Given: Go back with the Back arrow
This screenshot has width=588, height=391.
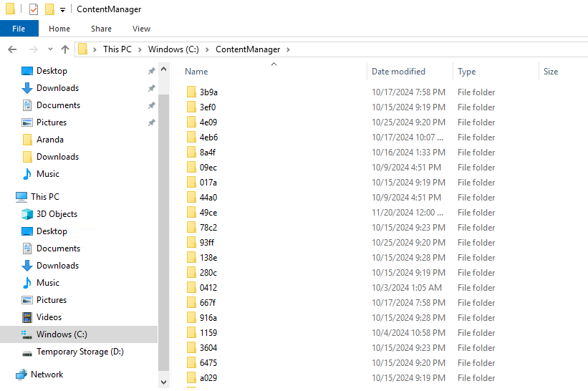Looking at the screenshot, I should (x=12, y=49).
